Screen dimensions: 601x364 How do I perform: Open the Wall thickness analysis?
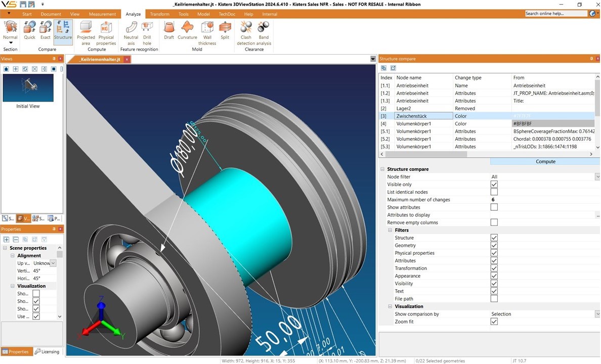click(207, 31)
